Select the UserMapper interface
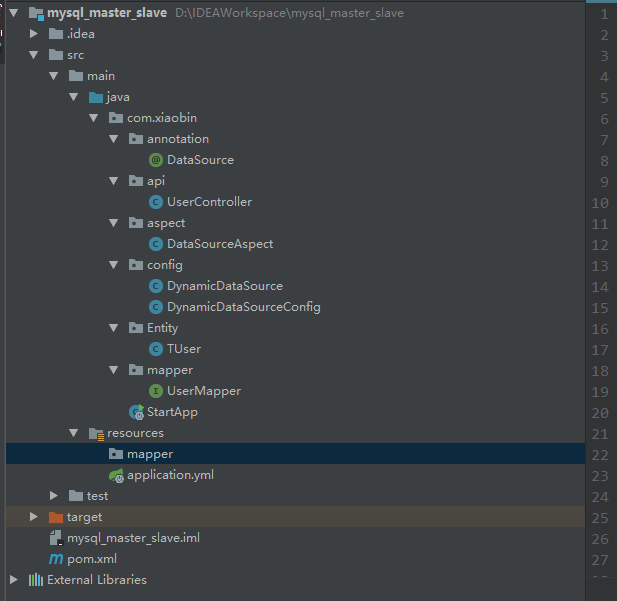The height and width of the screenshot is (601, 617). (204, 391)
